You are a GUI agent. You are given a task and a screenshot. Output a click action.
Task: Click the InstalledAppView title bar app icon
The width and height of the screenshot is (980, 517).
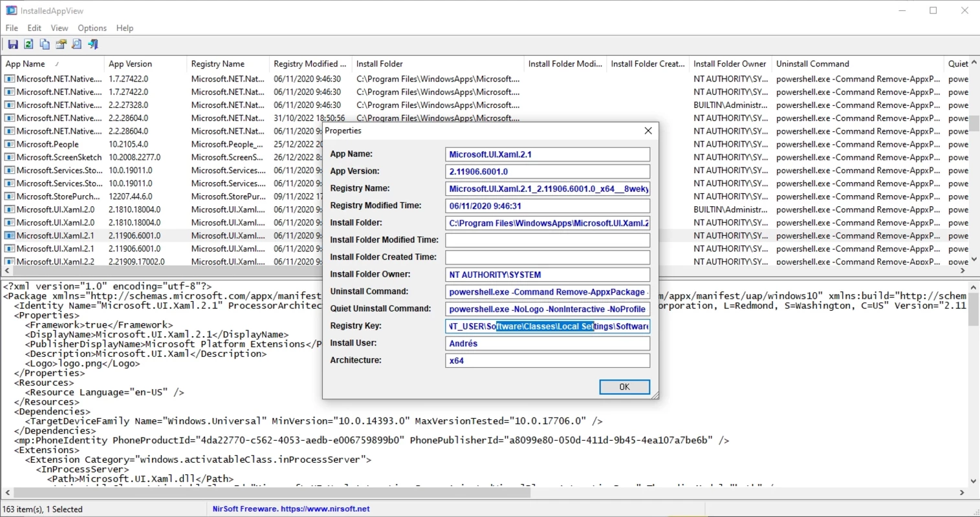click(11, 10)
